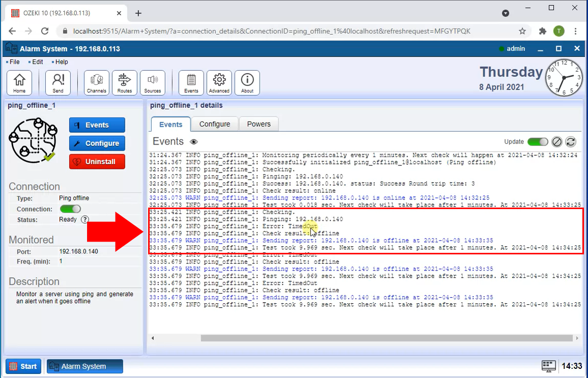This screenshot has height=378, width=588.
Task: Click the admin user label
Action: click(x=516, y=49)
